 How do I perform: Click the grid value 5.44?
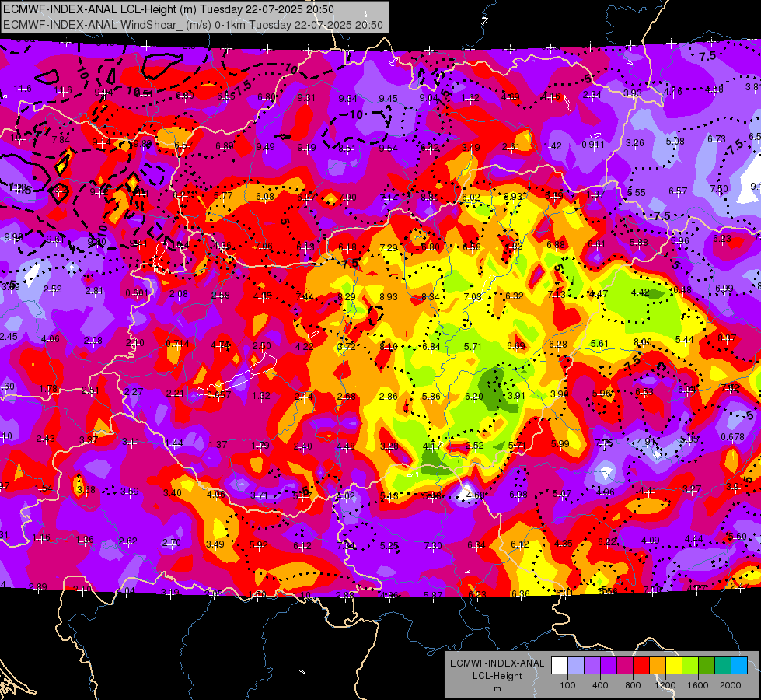[684, 340]
